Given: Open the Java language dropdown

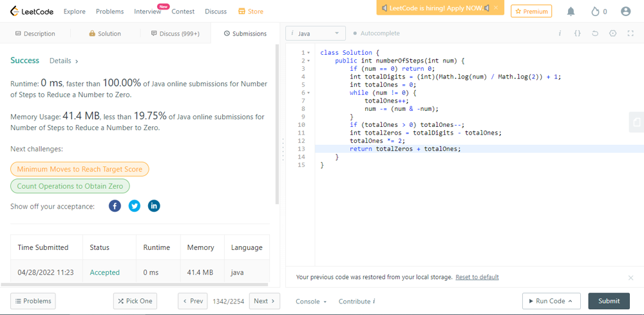Looking at the screenshot, I should point(316,33).
